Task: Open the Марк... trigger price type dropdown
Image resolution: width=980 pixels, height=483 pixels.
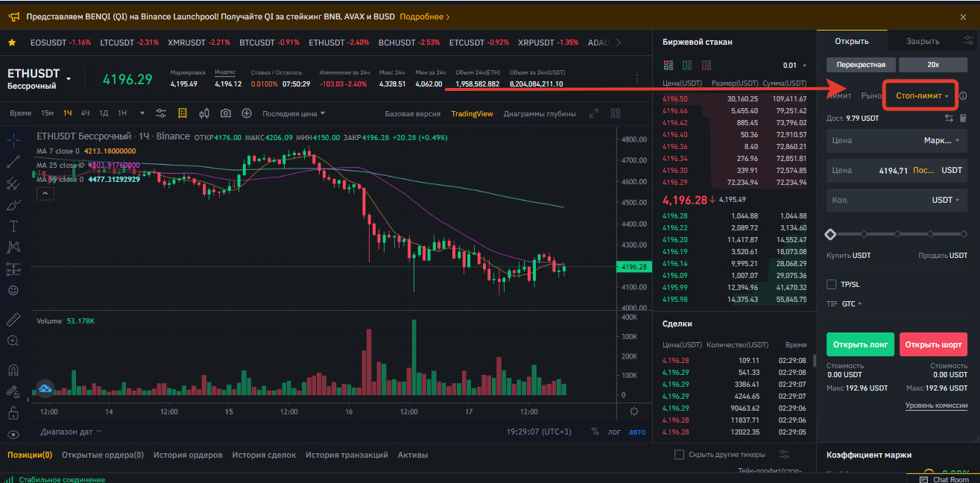Action: (941, 140)
